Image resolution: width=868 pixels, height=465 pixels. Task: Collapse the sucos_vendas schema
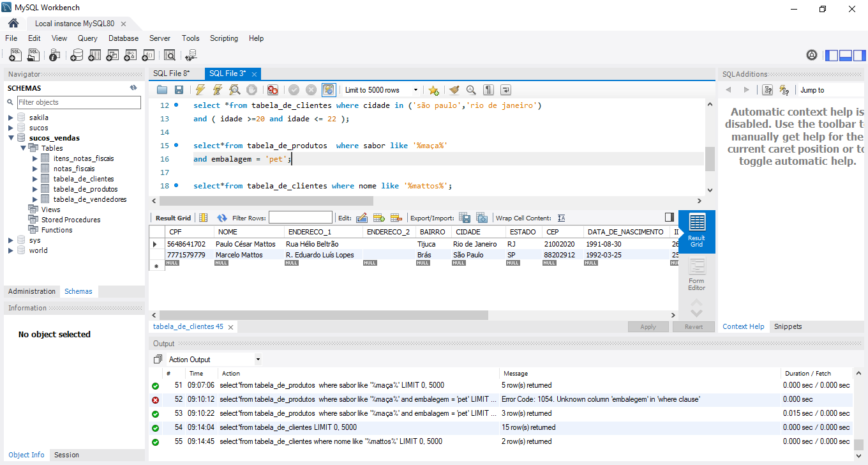click(x=11, y=138)
